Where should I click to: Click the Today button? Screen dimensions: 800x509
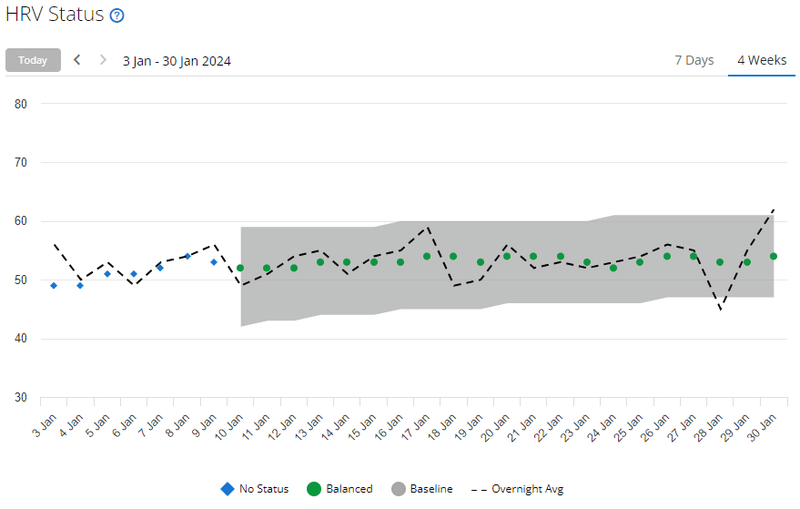(x=33, y=60)
